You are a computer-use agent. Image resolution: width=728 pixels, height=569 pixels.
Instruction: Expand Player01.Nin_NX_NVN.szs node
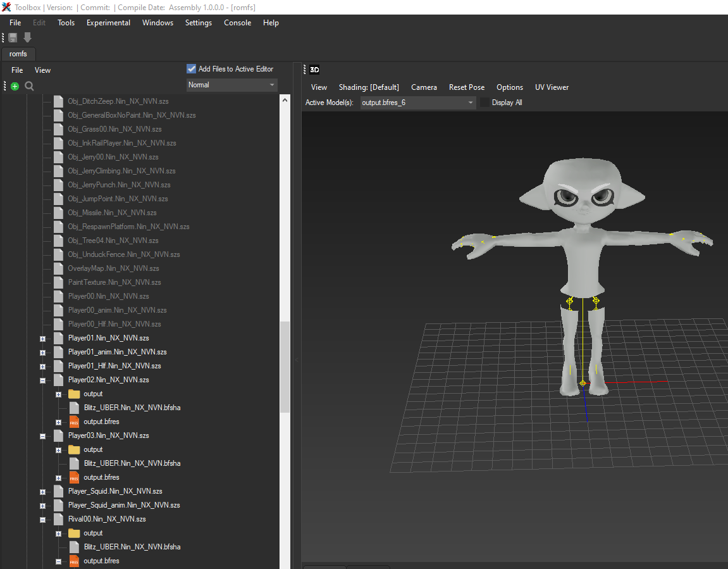43,339
